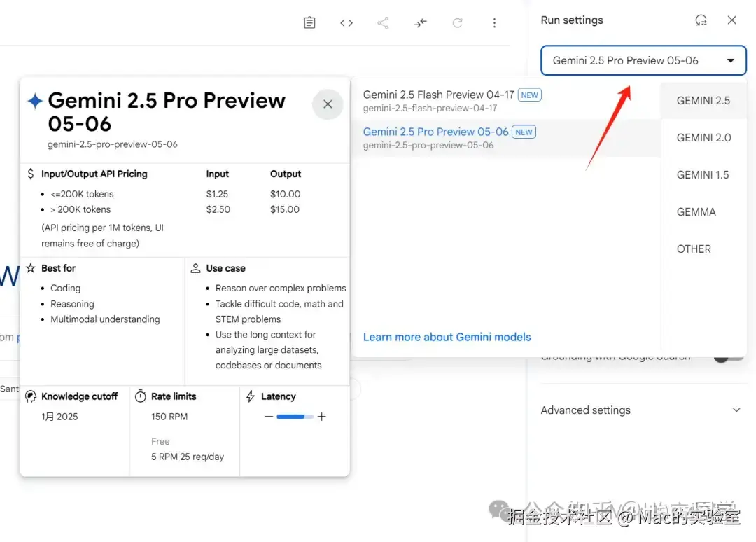Image resolution: width=756 pixels, height=542 pixels.
Task: Choose Gemini 2.5 Pro Preview 05-06 model
Action: 506,138
